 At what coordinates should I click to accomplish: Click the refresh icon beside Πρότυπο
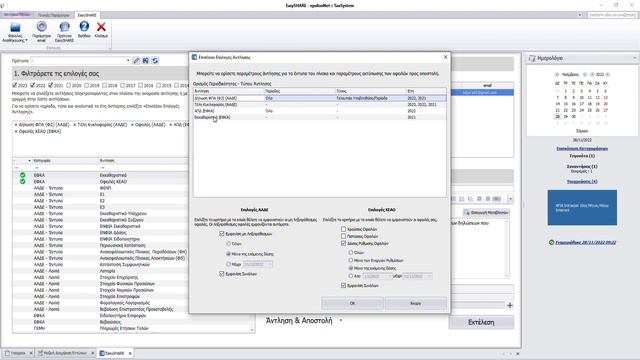(x=155, y=60)
